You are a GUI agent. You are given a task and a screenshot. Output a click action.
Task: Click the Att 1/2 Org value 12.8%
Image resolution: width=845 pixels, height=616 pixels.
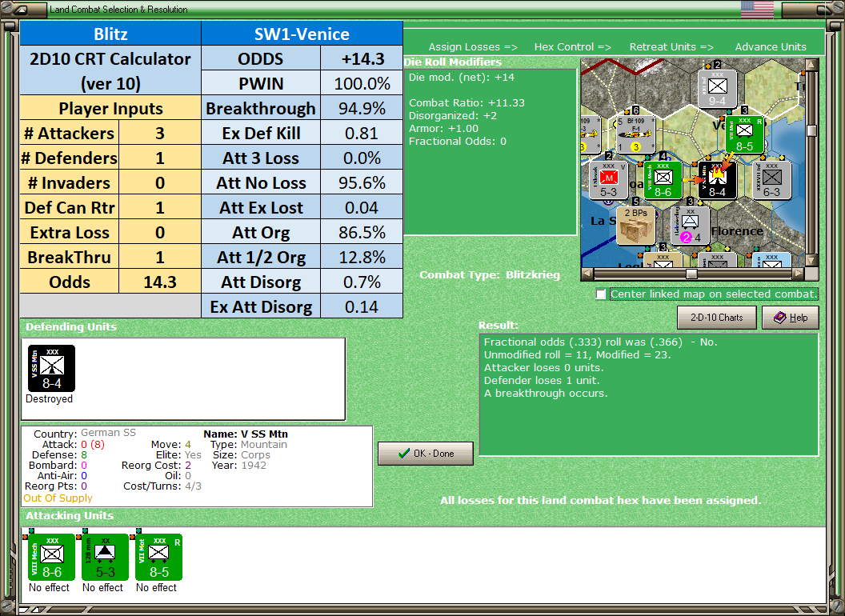(x=362, y=257)
